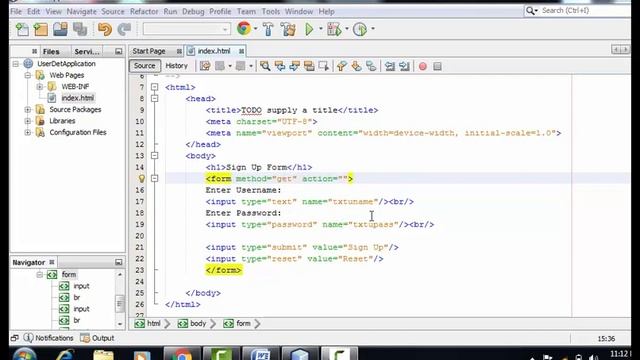640x360 pixels.
Task: Click the red Start Macro Recording icon
Action: click(x=423, y=66)
